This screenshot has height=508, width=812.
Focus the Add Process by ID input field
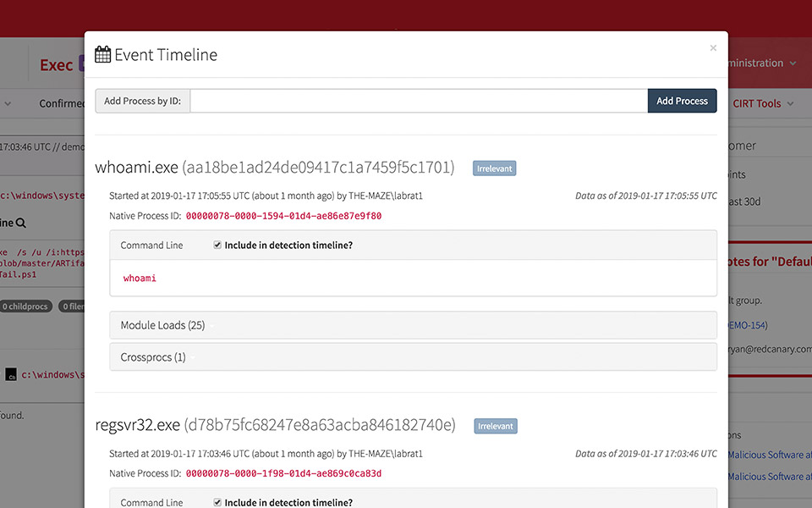(419, 101)
